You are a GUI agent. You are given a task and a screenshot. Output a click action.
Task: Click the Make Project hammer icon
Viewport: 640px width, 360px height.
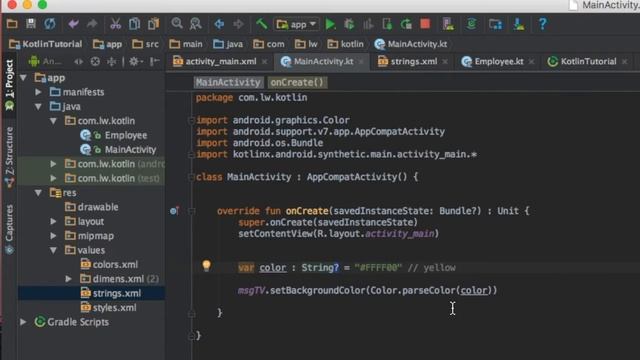click(x=261, y=24)
